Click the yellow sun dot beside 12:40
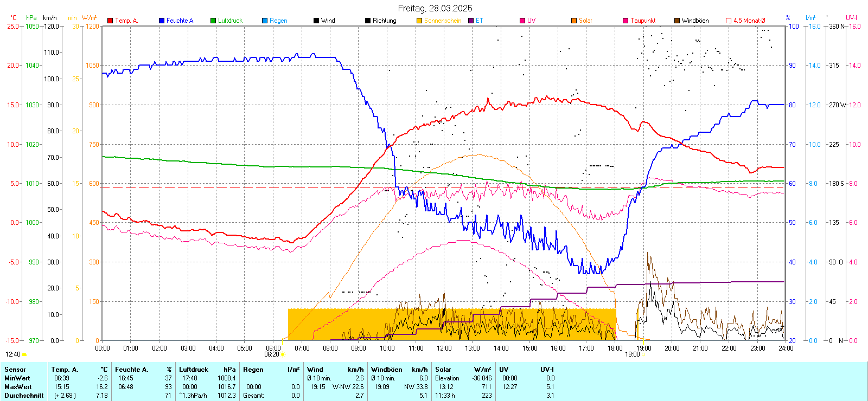Screen dimensions: 868x401 click(24, 354)
